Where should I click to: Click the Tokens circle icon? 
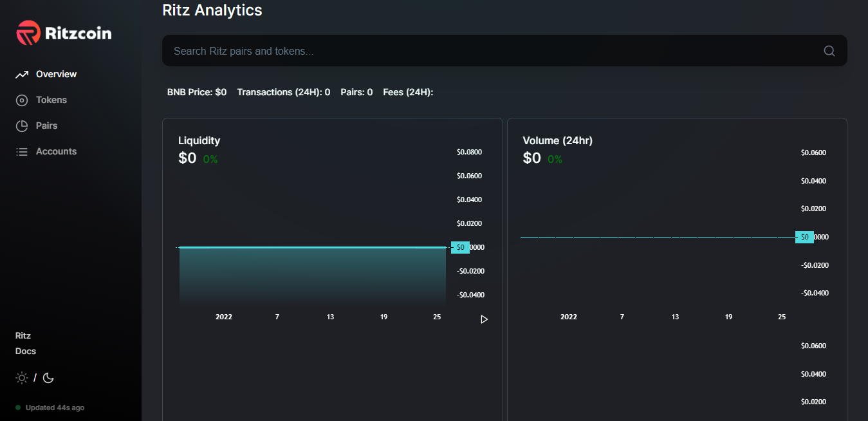pyautogui.click(x=22, y=100)
